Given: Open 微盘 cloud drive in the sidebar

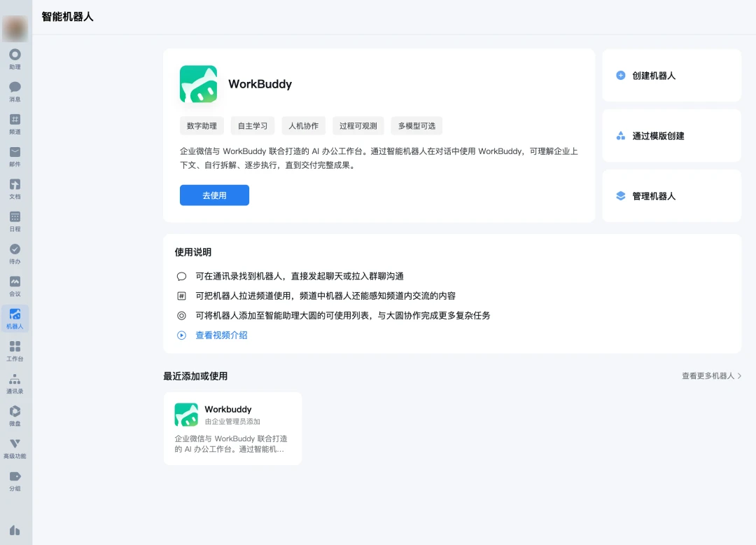Looking at the screenshot, I should click(x=15, y=415).
